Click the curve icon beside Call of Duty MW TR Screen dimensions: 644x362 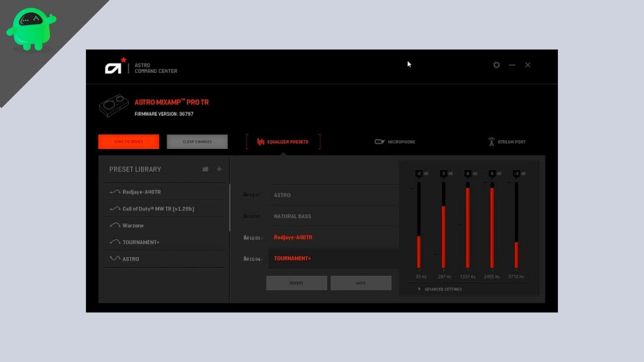[x=115, y=209]
